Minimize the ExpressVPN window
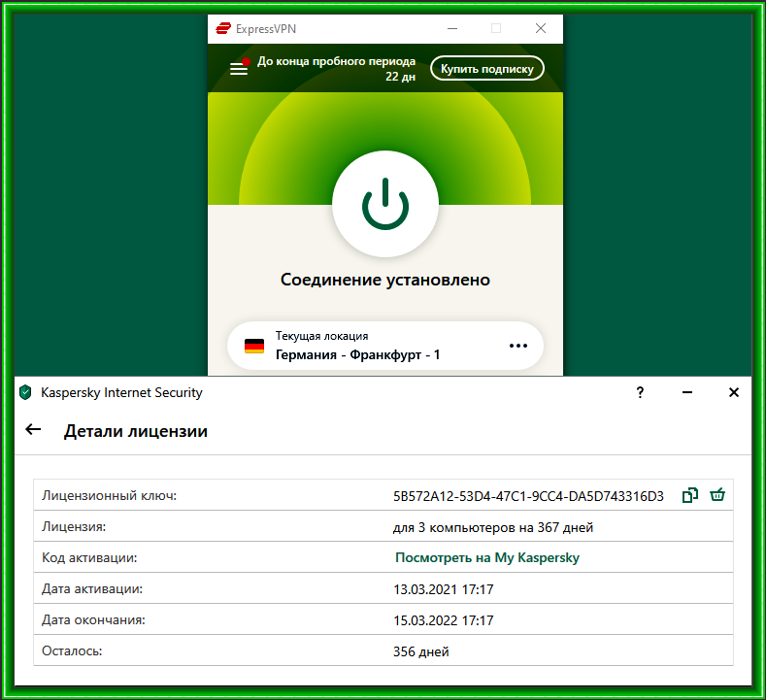This screenshot has height=700, width=766. click(452, 29)
